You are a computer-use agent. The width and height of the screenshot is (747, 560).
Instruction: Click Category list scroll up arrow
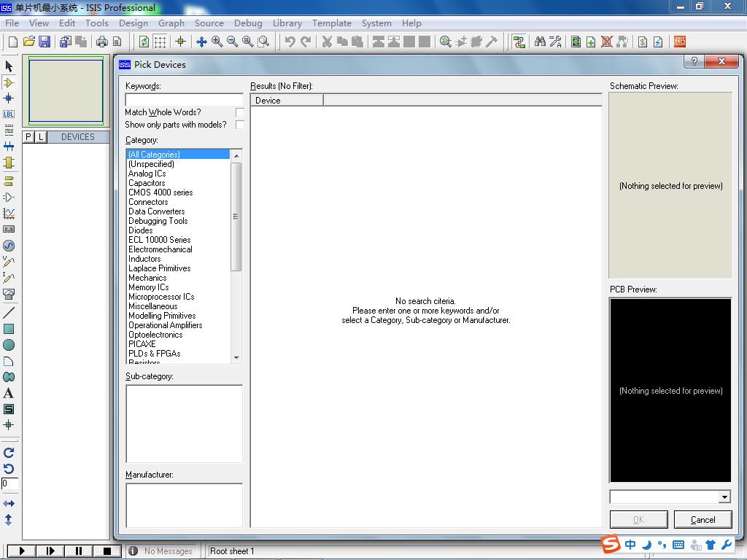(236, 156)
